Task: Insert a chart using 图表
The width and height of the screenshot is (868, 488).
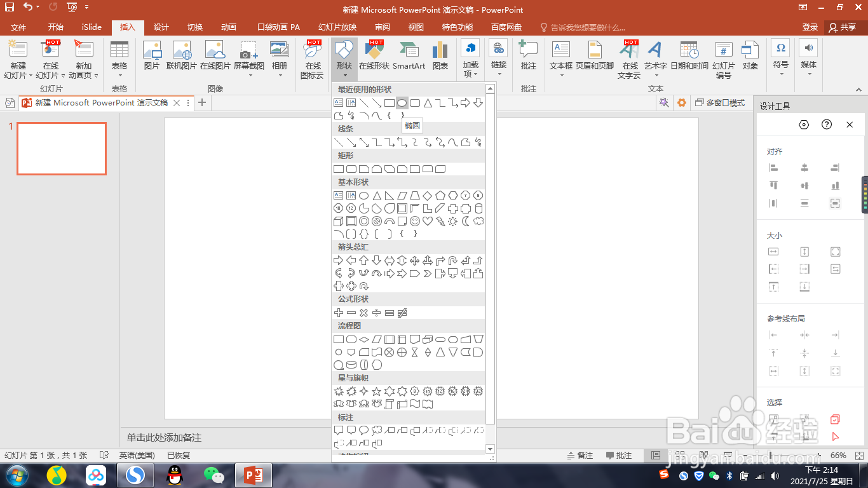Action: [x=440, y=55]
